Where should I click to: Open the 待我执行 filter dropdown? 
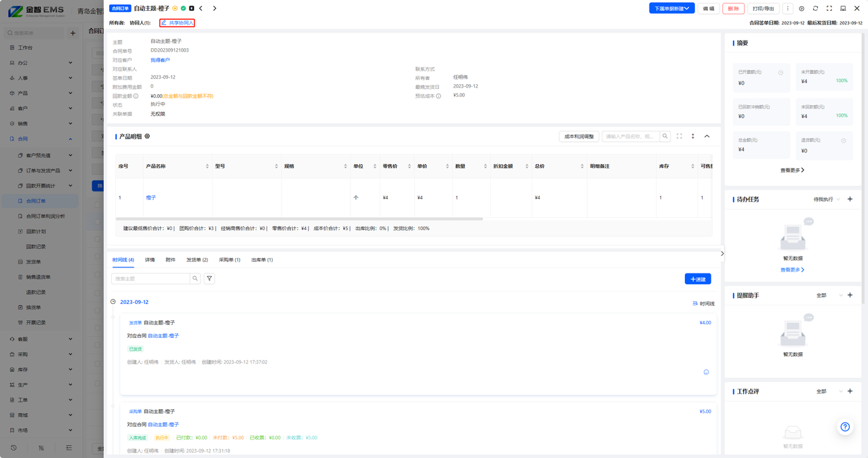(x=827, y=199)
